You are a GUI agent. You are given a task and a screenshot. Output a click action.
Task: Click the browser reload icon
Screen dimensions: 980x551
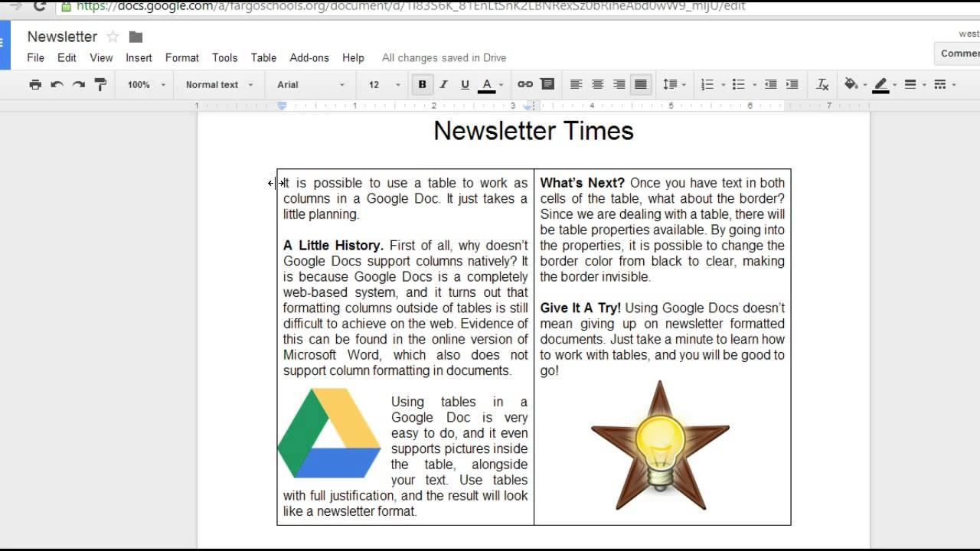pos(40,6)
